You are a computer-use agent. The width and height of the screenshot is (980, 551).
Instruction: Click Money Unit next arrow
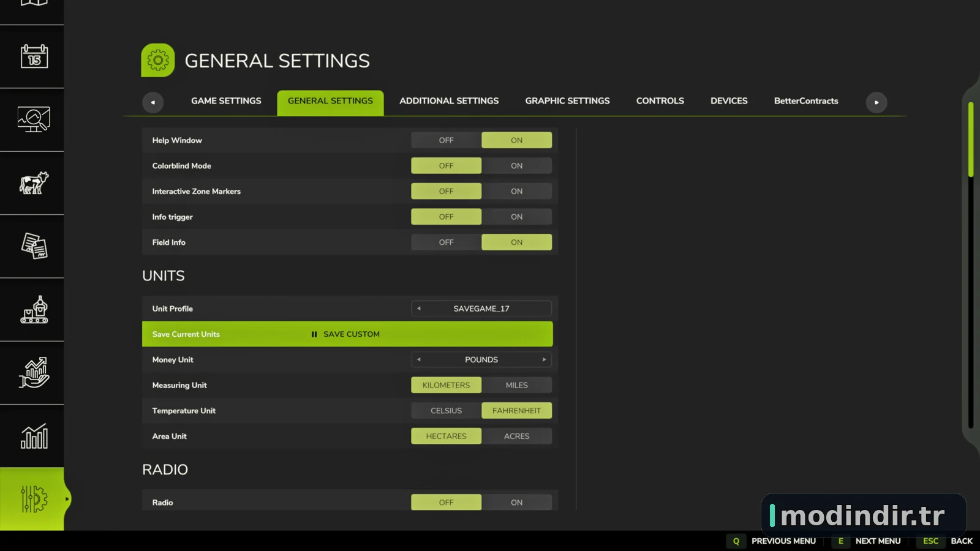coord(544,360)
